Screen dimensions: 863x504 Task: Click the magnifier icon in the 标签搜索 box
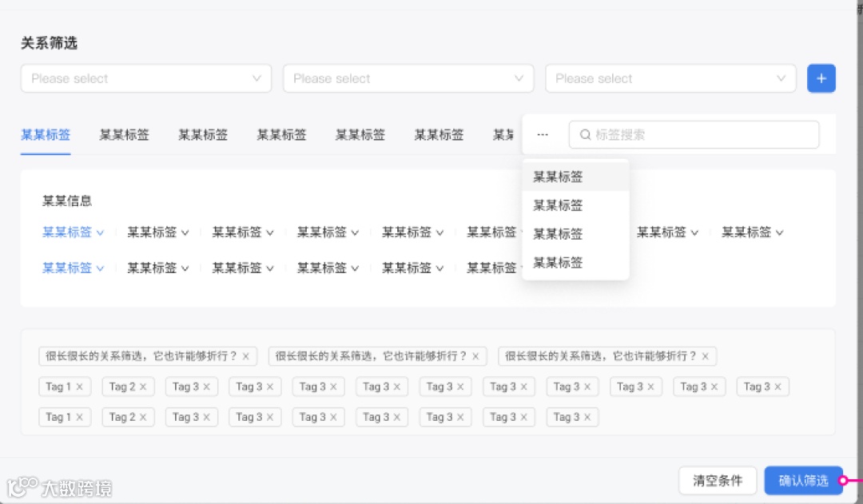tap(585, 135)
